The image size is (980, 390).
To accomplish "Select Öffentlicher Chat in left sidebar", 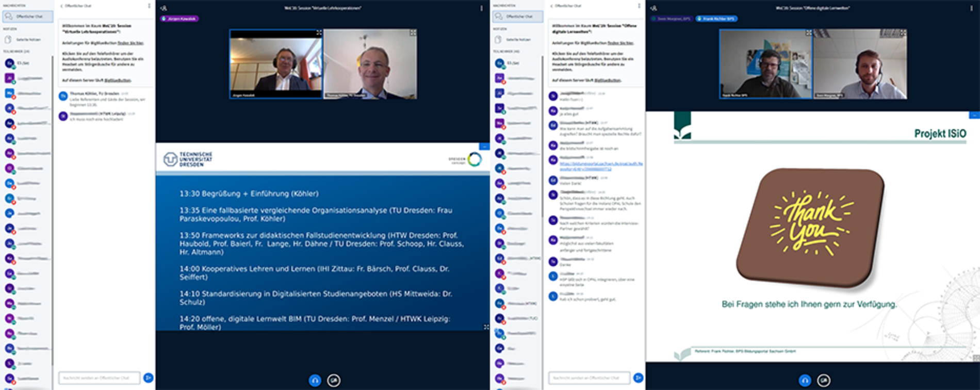I will click(x=27, y=17).
